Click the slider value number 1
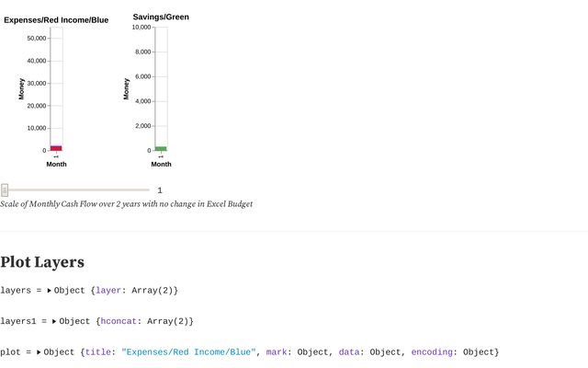This screenshot has width=588, height=368. point(160,190)
